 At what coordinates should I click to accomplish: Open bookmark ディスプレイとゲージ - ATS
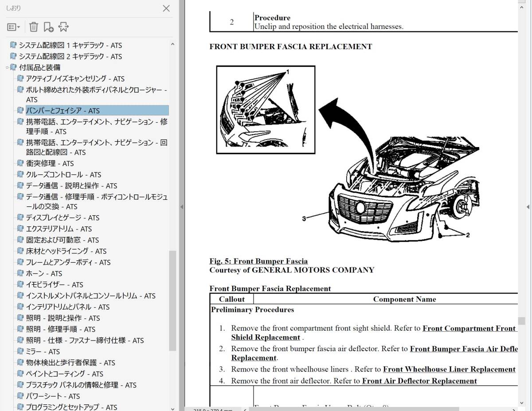63,217
